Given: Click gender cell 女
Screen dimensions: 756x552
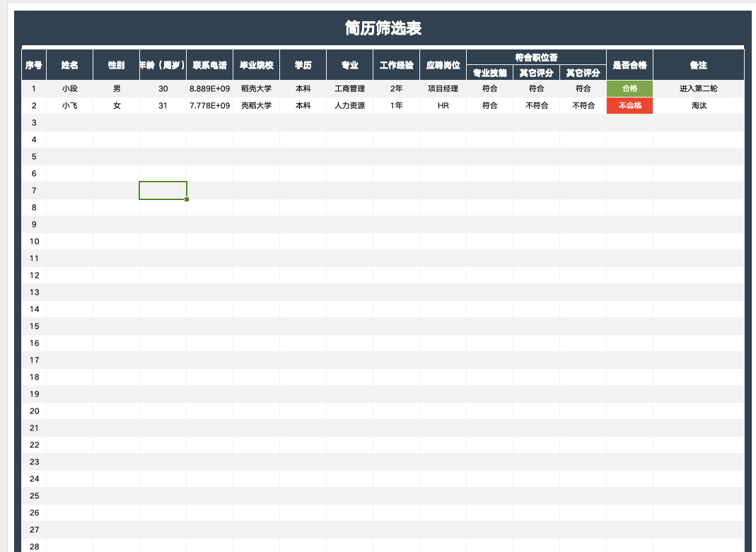Looking at the screenshot, I should tap(116, 105).
